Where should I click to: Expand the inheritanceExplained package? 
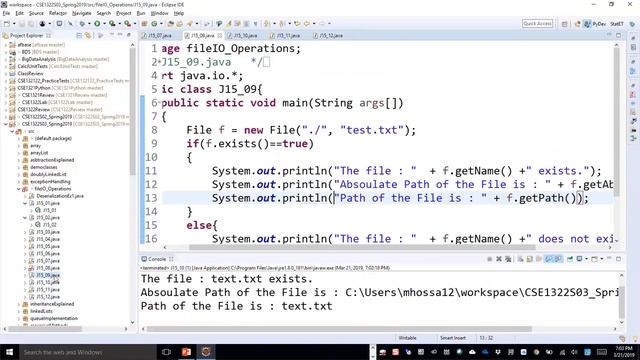[x=19, y=304]
